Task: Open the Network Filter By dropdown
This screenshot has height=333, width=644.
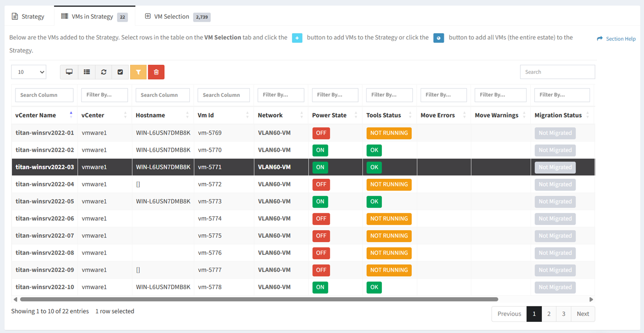Action: tap(281, 95)
